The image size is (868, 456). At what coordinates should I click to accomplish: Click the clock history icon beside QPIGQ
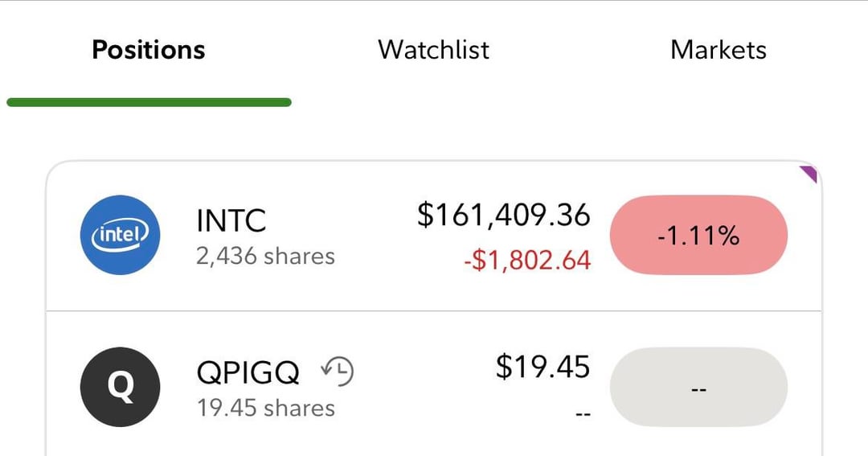click(338, 371)
